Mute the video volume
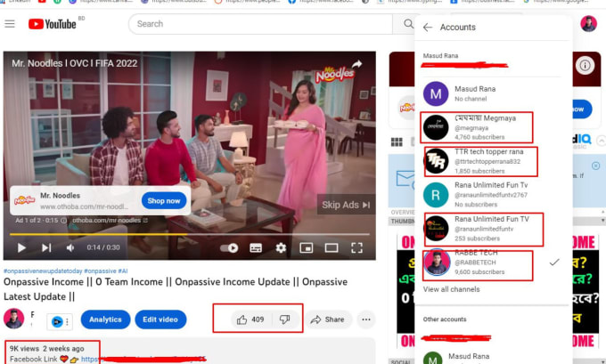The height and width of the screenshot is (364, 606). click(70, 247)
